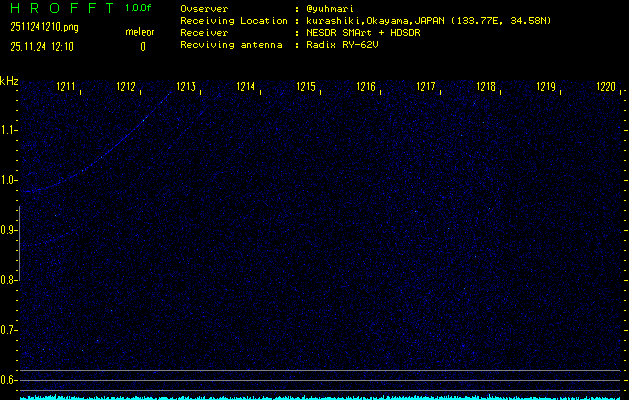Image resolution: width=629 pixels, height=400 pixels.
Task: Jump to the 1218 time marker
Action: coord(486,88)
